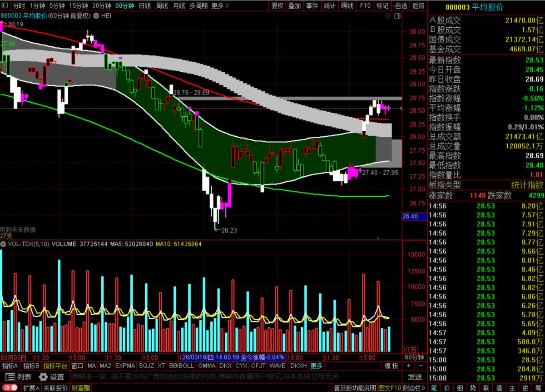Expand 更多 period options at top
This screenshot has width=545, height=392.
220,6
